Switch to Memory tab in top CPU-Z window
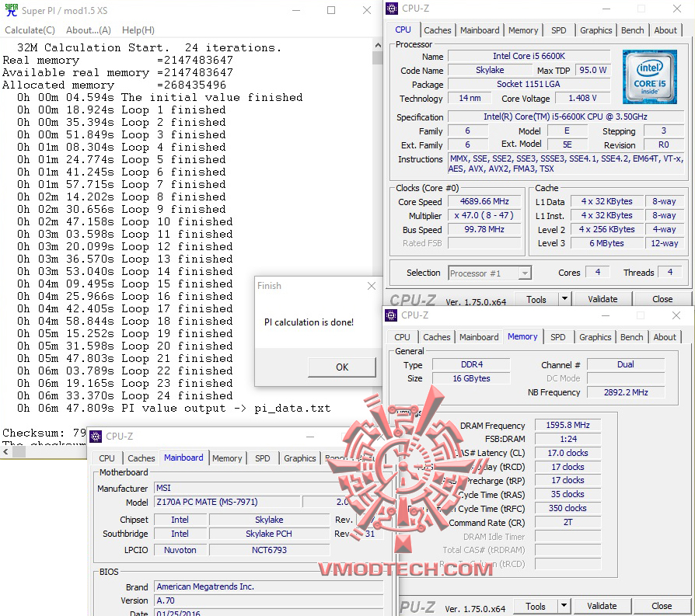Screen dimensions: 695x616 point(523,30)
